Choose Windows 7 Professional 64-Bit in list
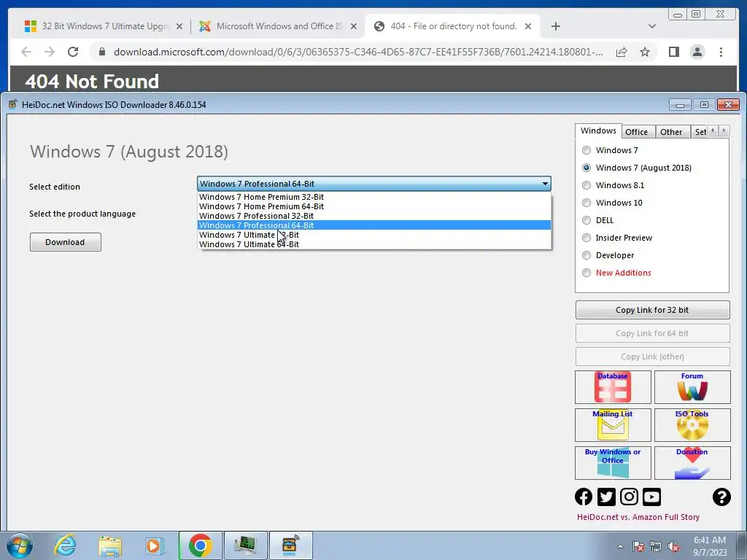 point(374,226)
